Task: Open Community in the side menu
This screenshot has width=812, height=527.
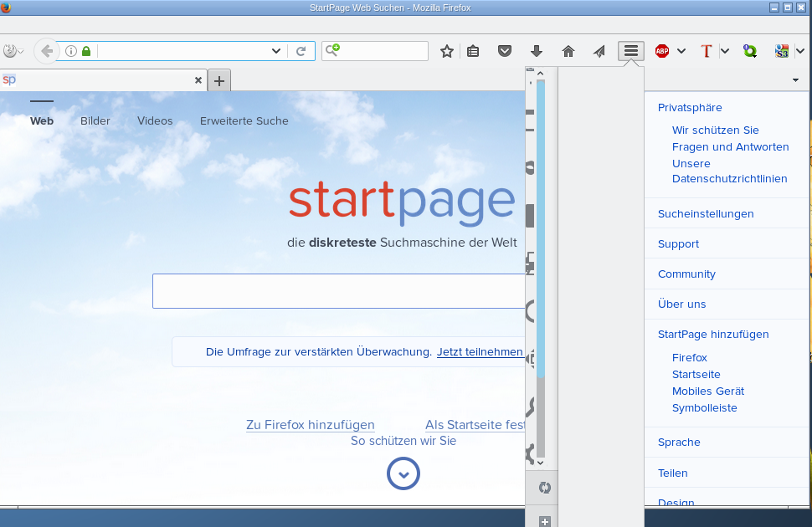Action: (686, 274)
